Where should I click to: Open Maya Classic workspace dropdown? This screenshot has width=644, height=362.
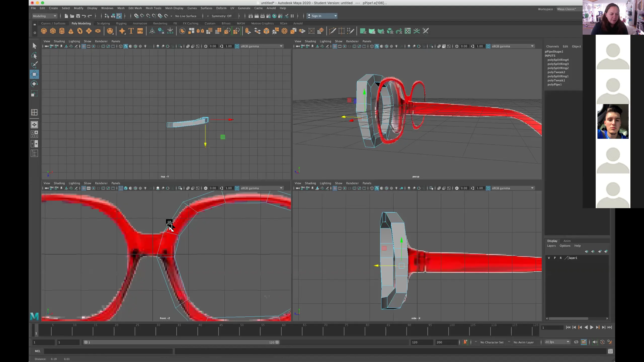[570, 9]
